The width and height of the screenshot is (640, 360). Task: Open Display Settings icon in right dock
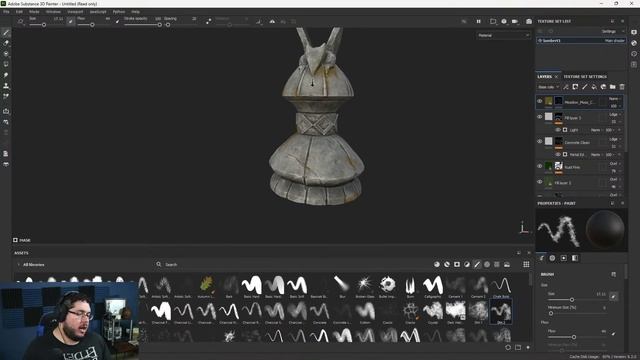634,32
